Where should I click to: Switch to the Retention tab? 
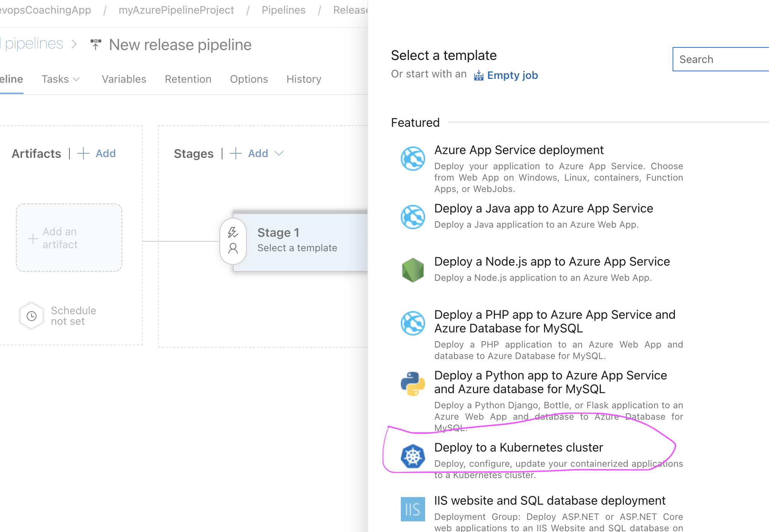click(188, 79)
